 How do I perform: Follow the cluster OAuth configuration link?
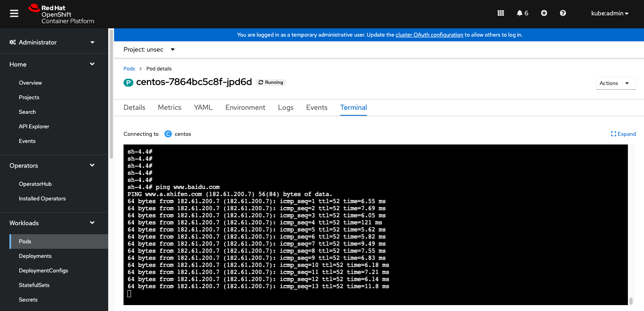(429, 35)
